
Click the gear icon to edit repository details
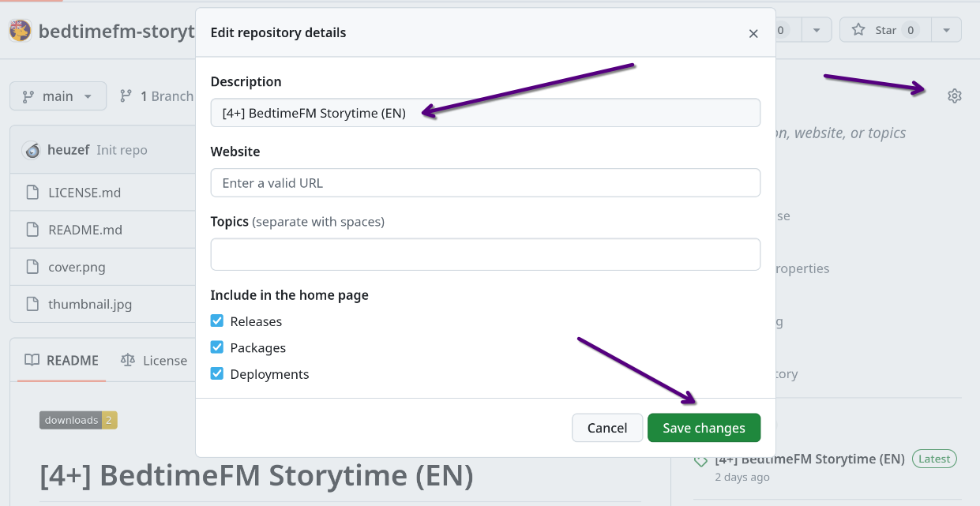[954, 96]
